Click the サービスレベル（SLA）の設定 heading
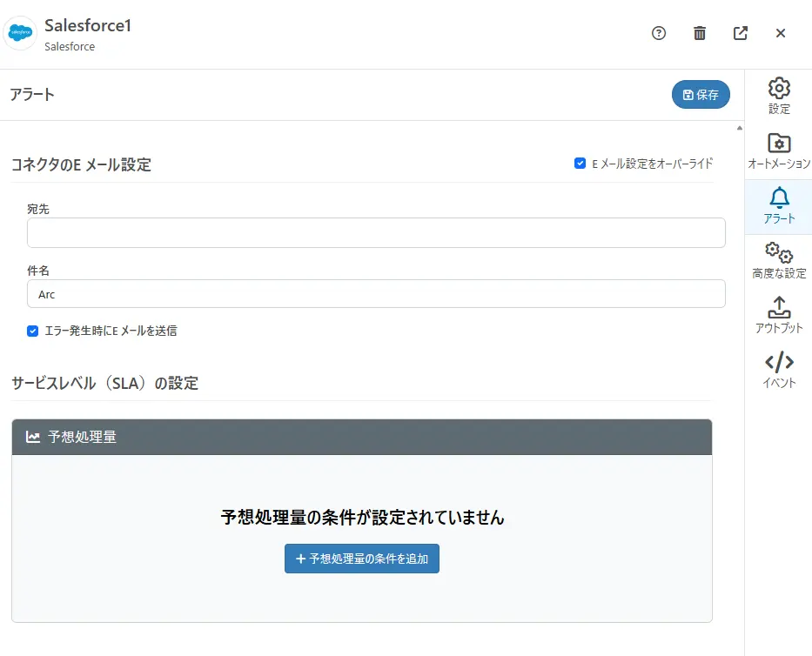 click(105, 383)
